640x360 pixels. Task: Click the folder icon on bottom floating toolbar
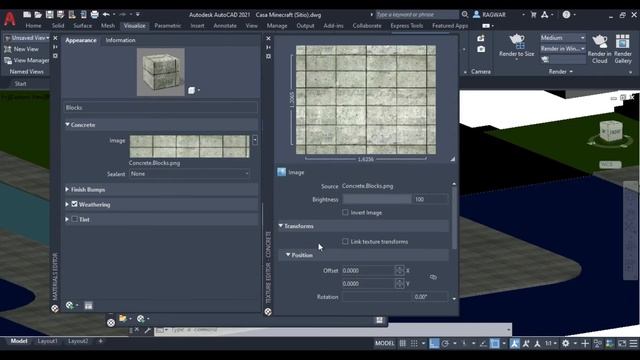(122, 318)
